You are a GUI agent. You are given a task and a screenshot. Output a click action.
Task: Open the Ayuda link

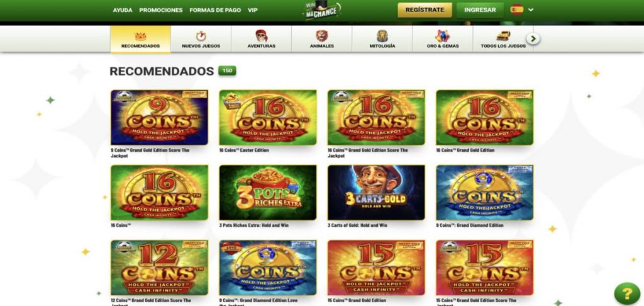pos(123,10)
